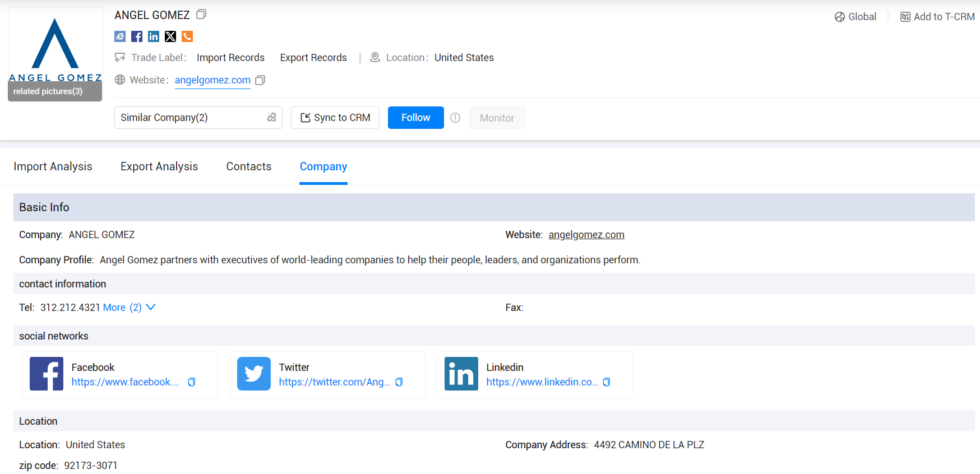Click United States in header Location
Viewport: 980px width, 474px height.
click(464, 58)
